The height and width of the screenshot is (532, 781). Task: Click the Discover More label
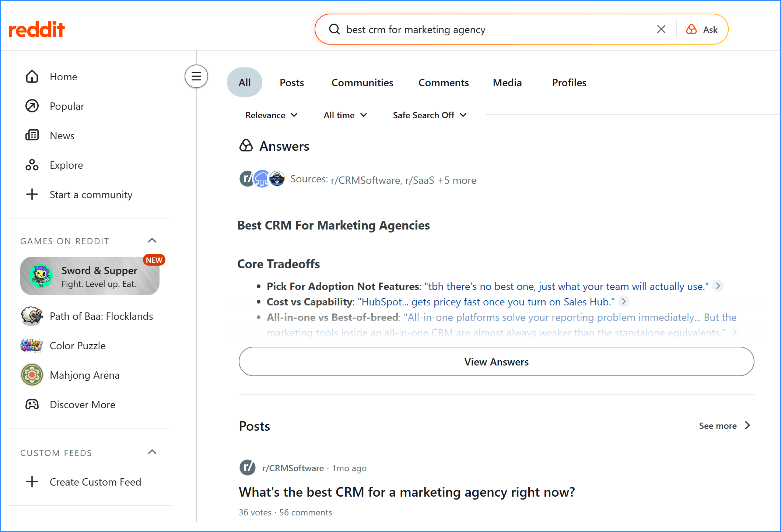point(83,405)
